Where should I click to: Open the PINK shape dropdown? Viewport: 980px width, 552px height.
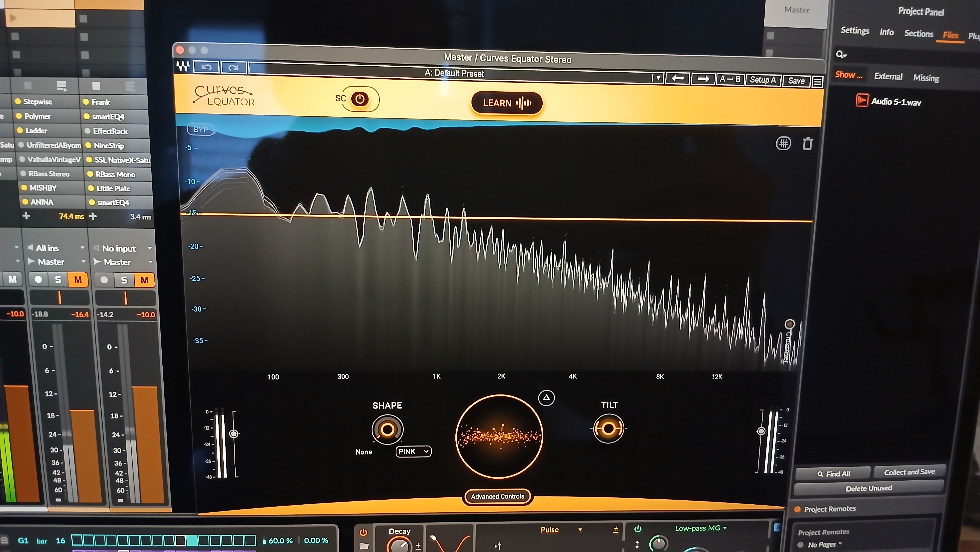tap(414, 452)
